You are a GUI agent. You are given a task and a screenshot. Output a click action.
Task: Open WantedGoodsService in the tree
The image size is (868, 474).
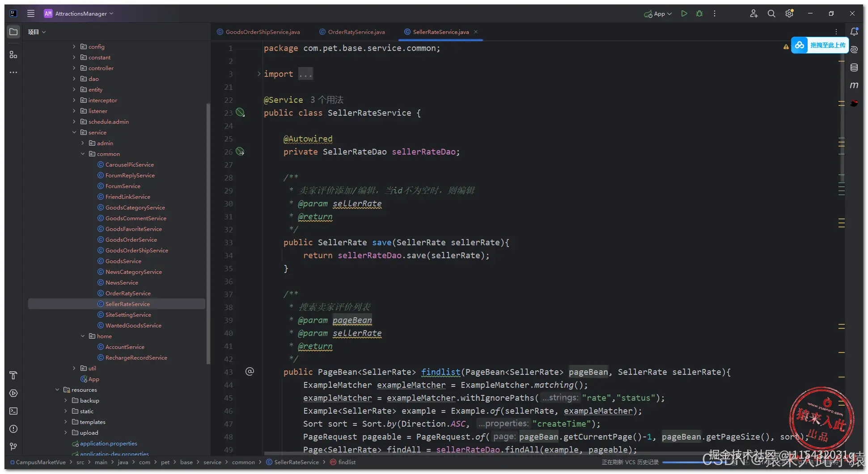point(129,325)
